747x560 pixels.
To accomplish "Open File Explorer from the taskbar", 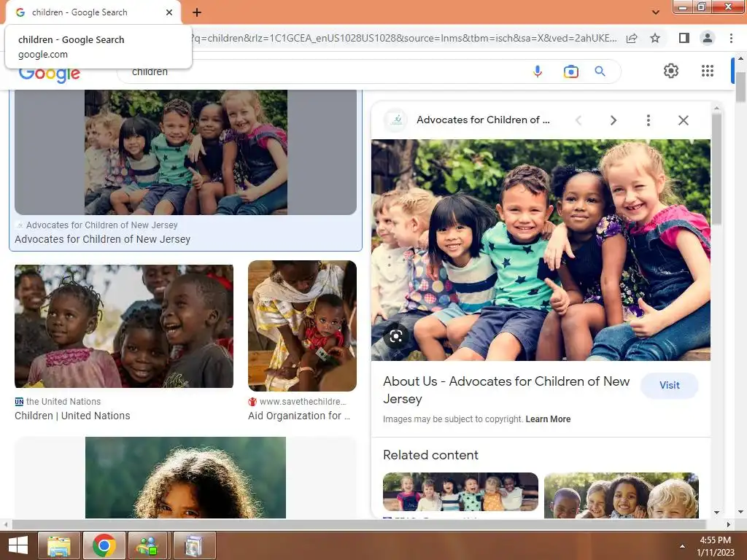I will pos(59,545).
